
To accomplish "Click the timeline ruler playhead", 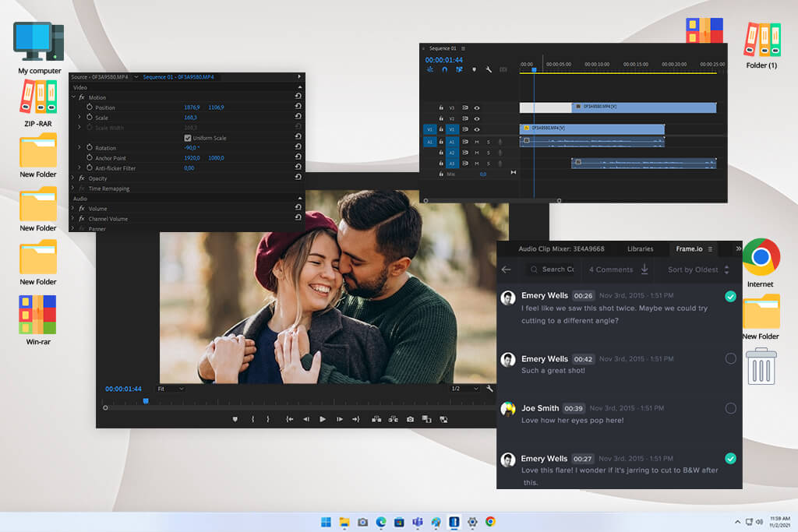I will 534,69.
